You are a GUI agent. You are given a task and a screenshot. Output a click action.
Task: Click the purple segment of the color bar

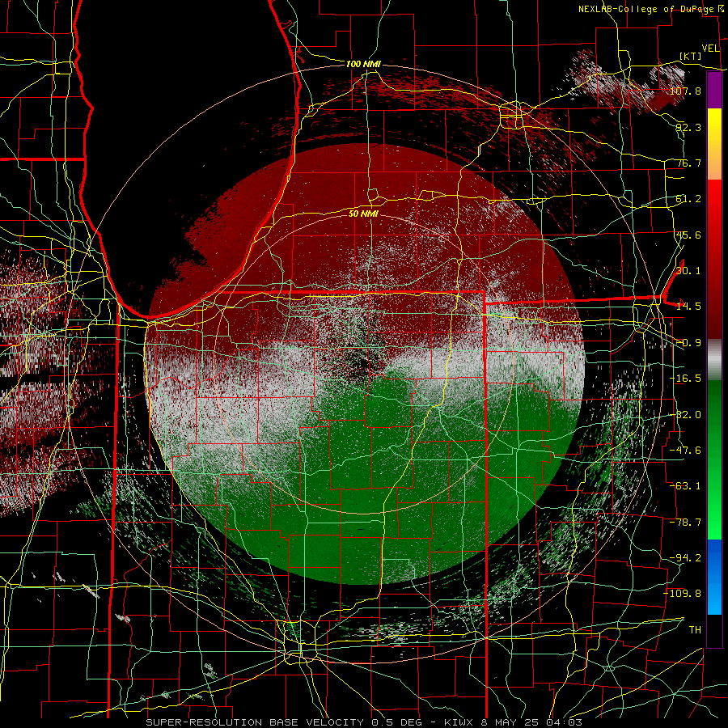pos(714,90)
